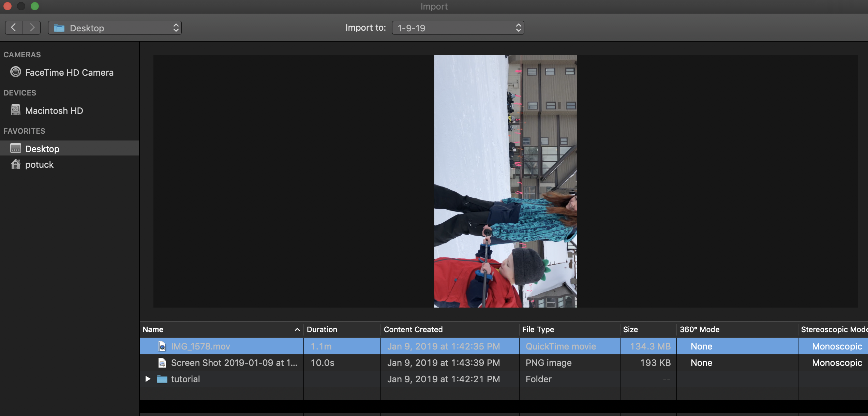Click the forward navigation arrow
This screenshot has height=416, width=868.
click(x=32, y=28)
